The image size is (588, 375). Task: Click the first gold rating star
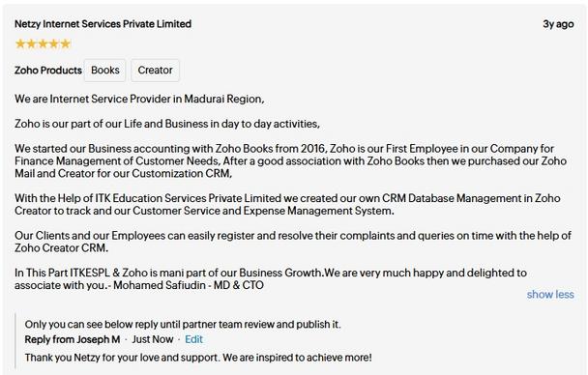point(20,43)
